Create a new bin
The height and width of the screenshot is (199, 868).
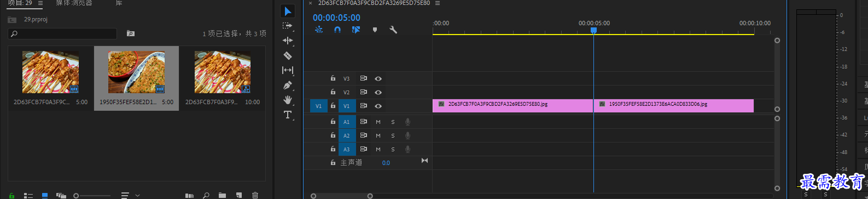pyautogui.click(x=222, y=195)
